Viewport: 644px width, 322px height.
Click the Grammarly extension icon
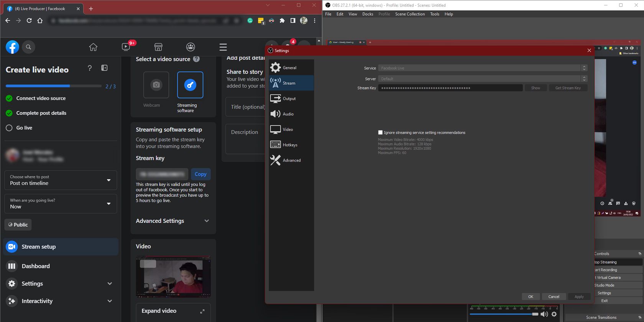coord(250,21)
